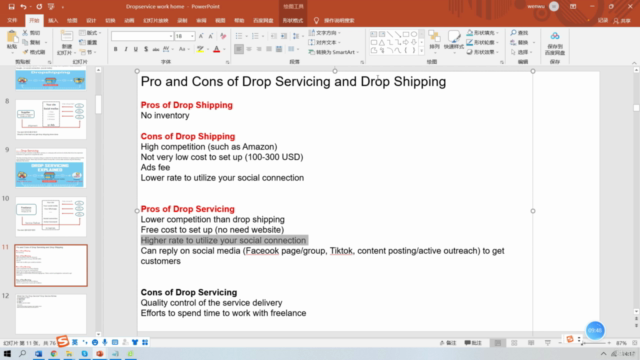
Task: Set Align Right paragraph alignment
Action: pyautogui.click(x=259, y=49)
